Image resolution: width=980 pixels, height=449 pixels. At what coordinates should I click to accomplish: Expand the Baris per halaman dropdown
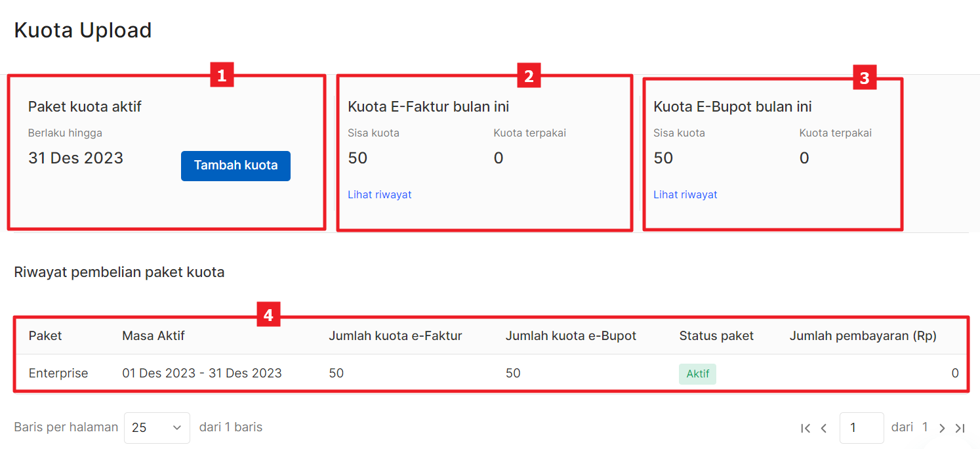(157, 427)
